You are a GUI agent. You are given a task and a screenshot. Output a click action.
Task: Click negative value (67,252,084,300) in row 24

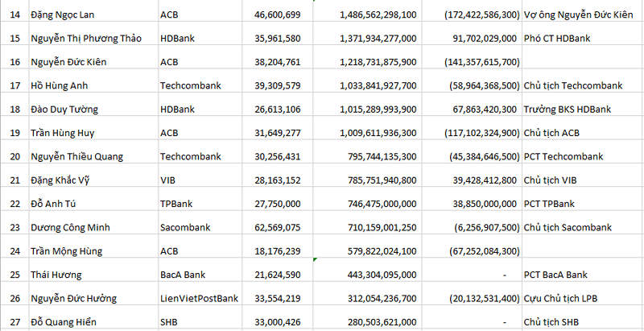coord(472,251)
